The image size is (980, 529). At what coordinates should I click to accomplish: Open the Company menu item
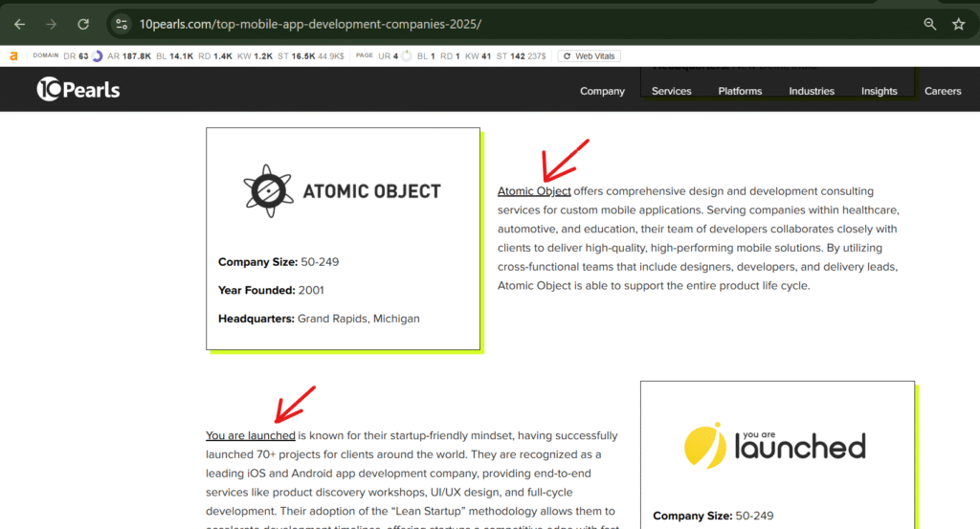click(x=602, y=92)
